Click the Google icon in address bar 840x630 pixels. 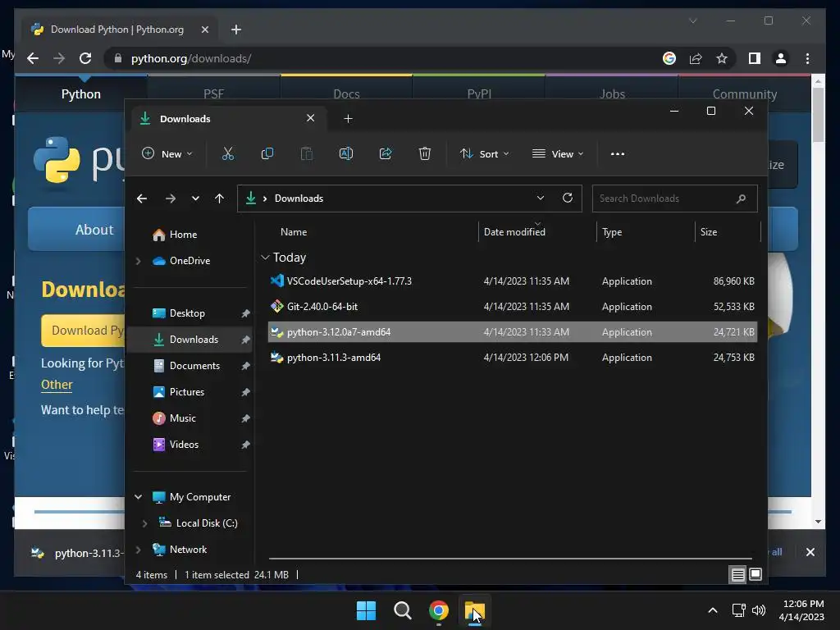(x=669, y=58)
